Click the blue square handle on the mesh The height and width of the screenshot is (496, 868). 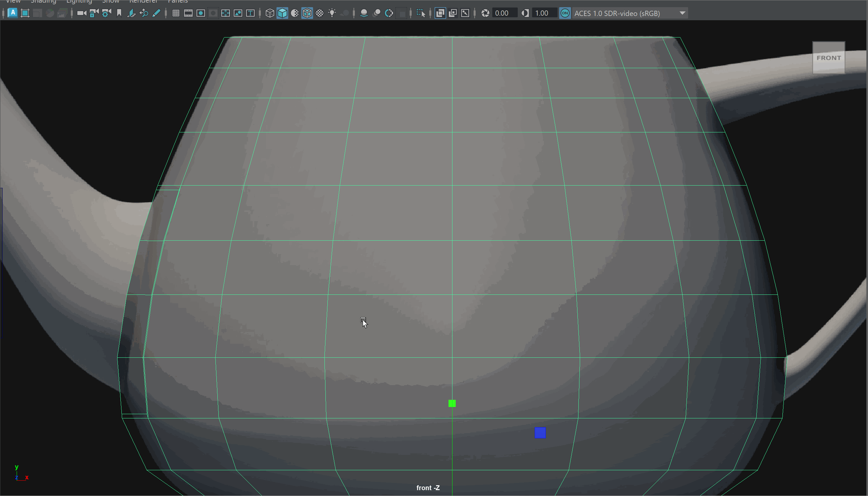point(540,433)
